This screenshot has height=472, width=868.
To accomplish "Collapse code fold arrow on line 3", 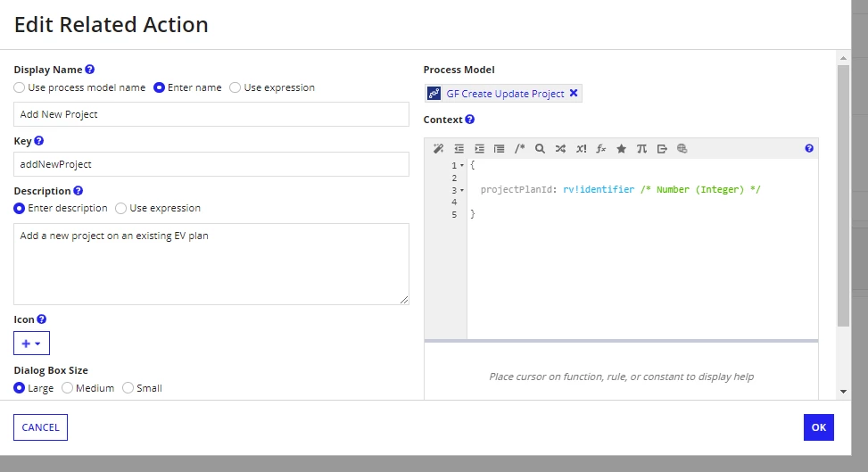I will point(462,189).
